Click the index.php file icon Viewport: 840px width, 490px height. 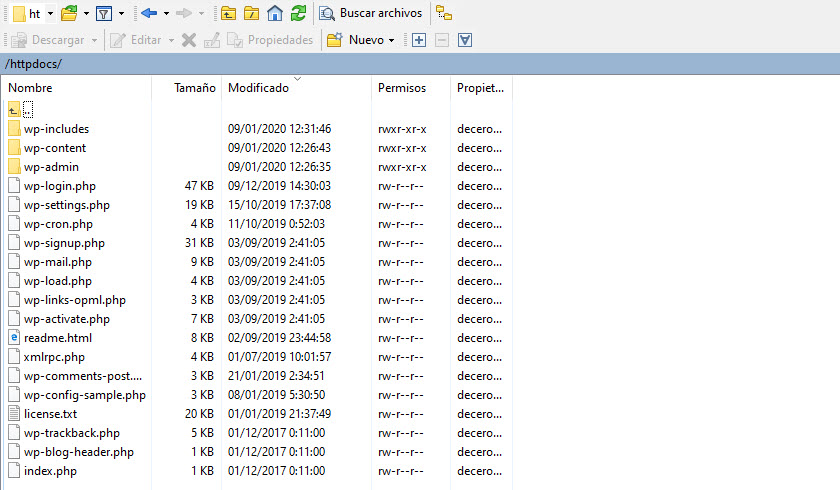click(x=14, y=471)
